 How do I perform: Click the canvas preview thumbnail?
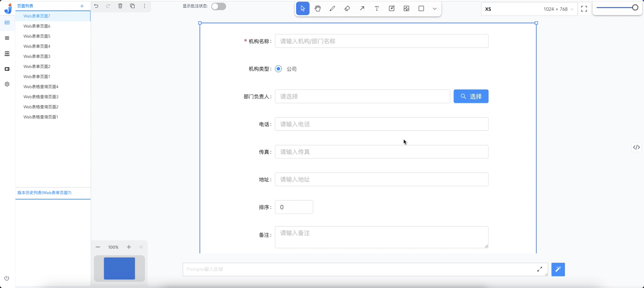coord(119,268)
